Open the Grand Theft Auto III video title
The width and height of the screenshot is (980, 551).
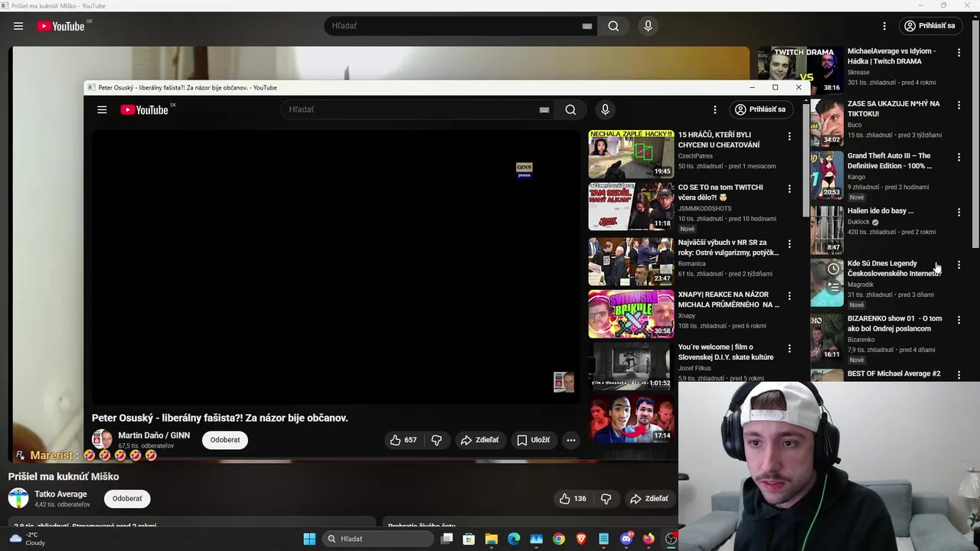tap(889, 161)
